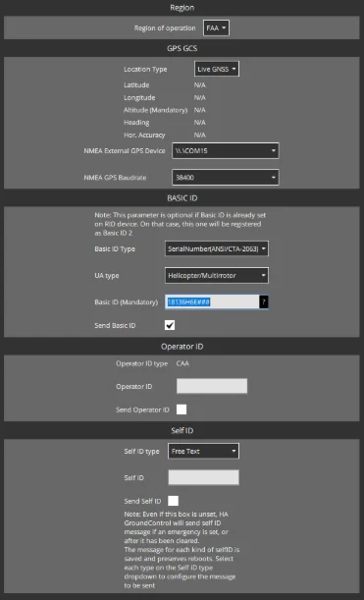
Task: Open the Location Type Live GNSS dropdown
Action: point(217,69)
